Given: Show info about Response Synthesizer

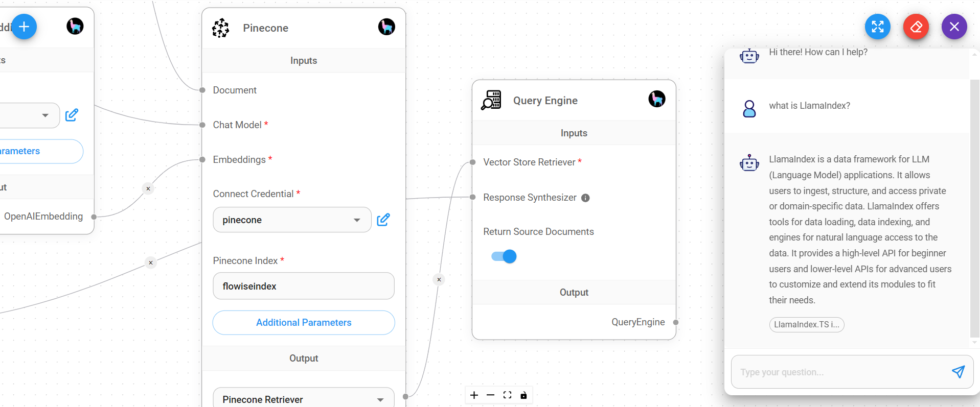Looking at the screenshot, I should 586,198.
